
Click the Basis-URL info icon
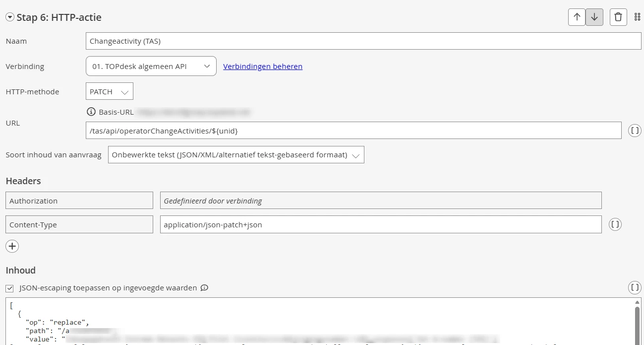tap(91, 112)
